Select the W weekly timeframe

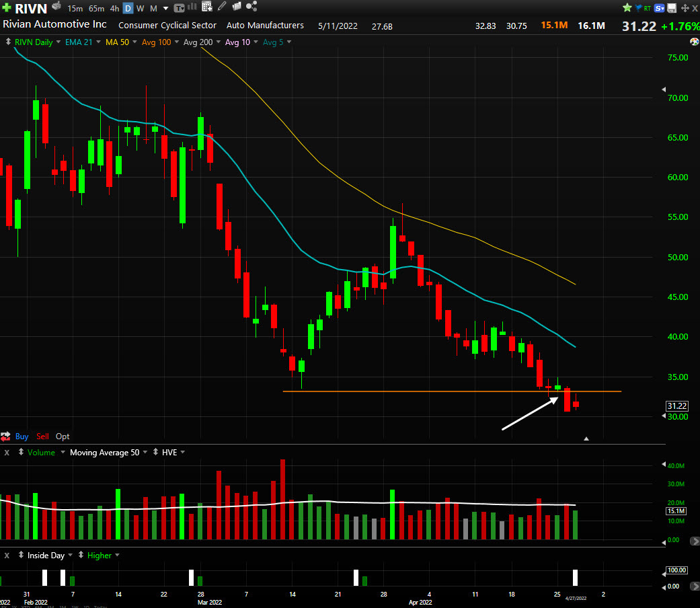pos(140,9)
